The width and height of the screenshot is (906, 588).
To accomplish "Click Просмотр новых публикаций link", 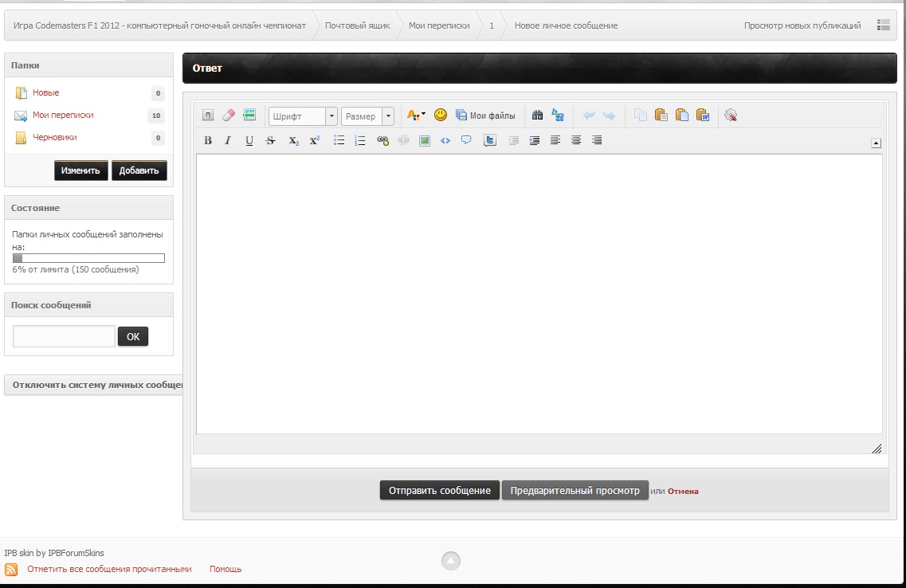I will tap(802, 25).
